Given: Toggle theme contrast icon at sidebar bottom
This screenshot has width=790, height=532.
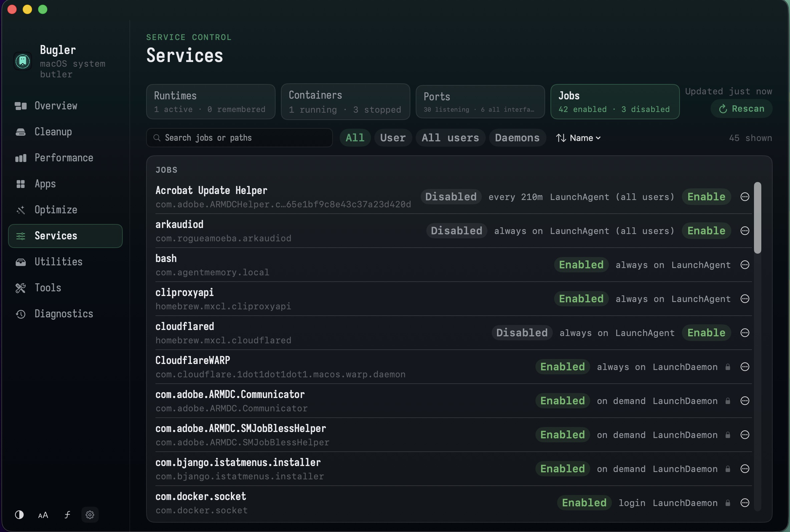Looking at the screenshot, I should click(19, 515).
